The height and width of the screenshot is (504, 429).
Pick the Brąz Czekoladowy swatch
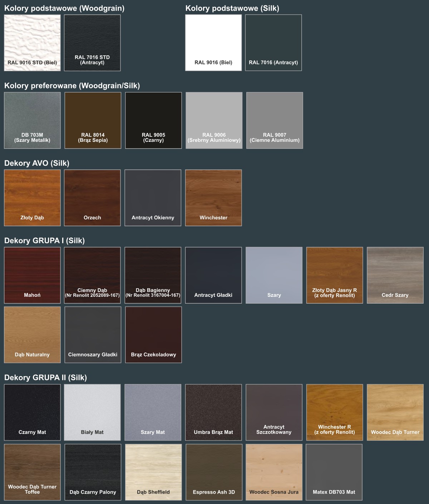[x=153, y=335]
